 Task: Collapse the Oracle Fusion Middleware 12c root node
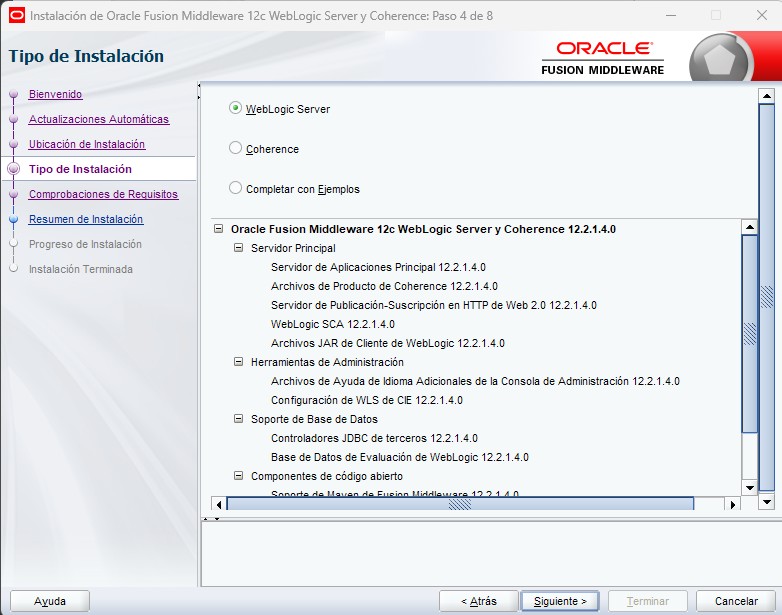click(x=218, y=229)
